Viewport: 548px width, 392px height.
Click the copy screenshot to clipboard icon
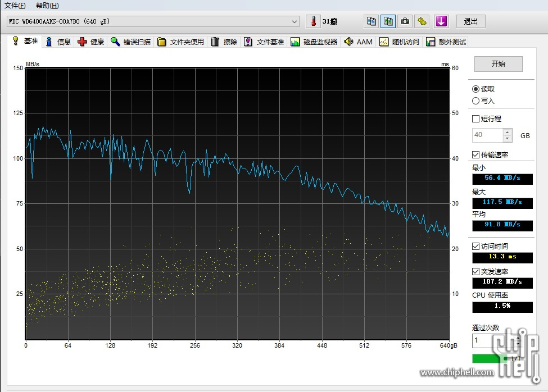coord(388,21)
